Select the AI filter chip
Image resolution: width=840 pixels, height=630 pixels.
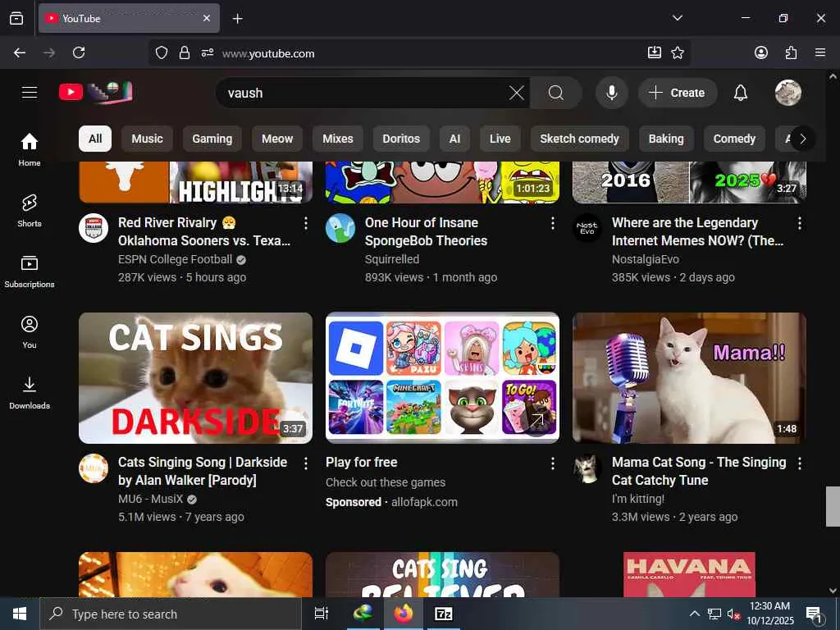tap(454, 139)
